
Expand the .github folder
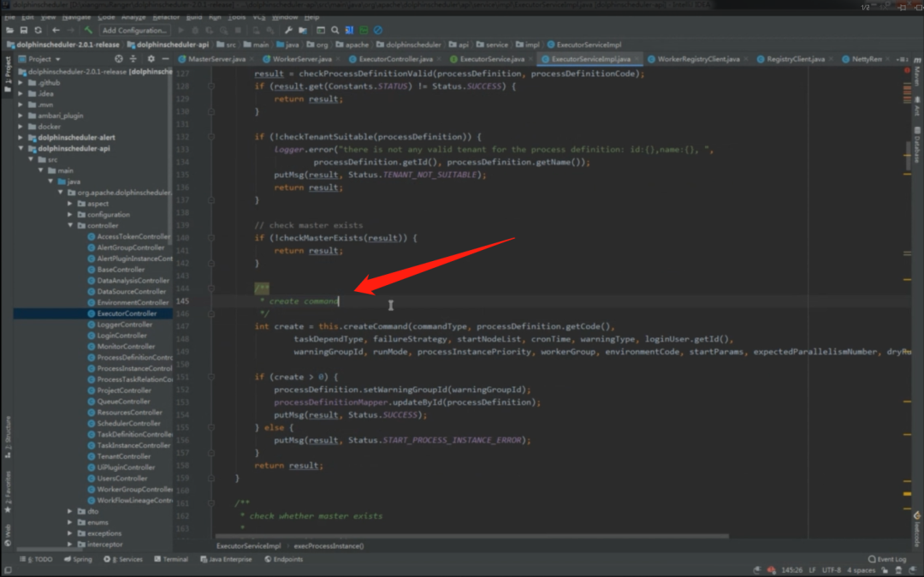coord(21,82)
